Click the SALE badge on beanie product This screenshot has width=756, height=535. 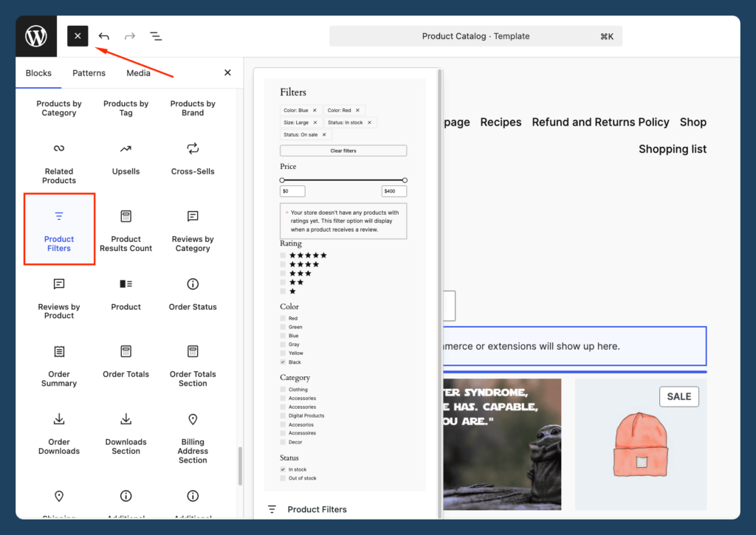(x=679, y=397)
